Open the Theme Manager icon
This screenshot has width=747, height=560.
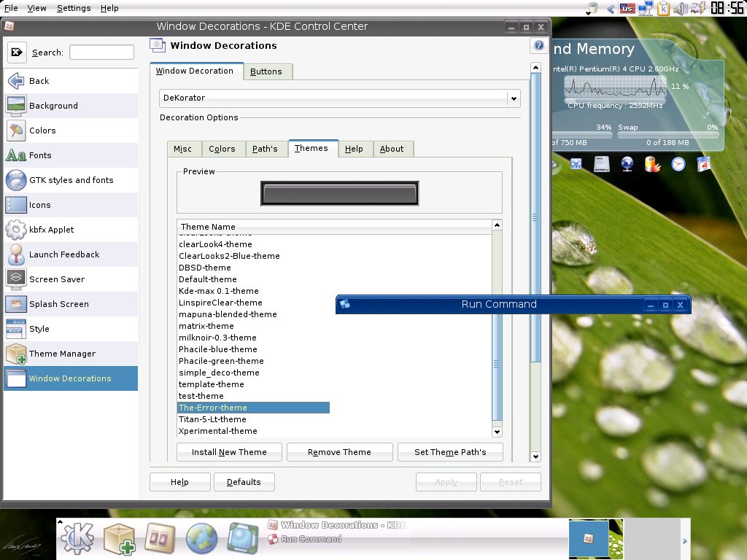coord(16,354)
